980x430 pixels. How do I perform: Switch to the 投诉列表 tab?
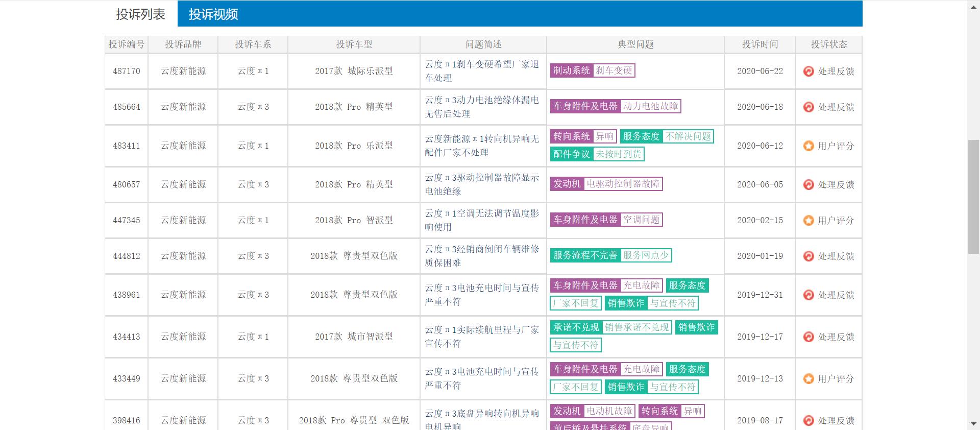coord(140,14)
